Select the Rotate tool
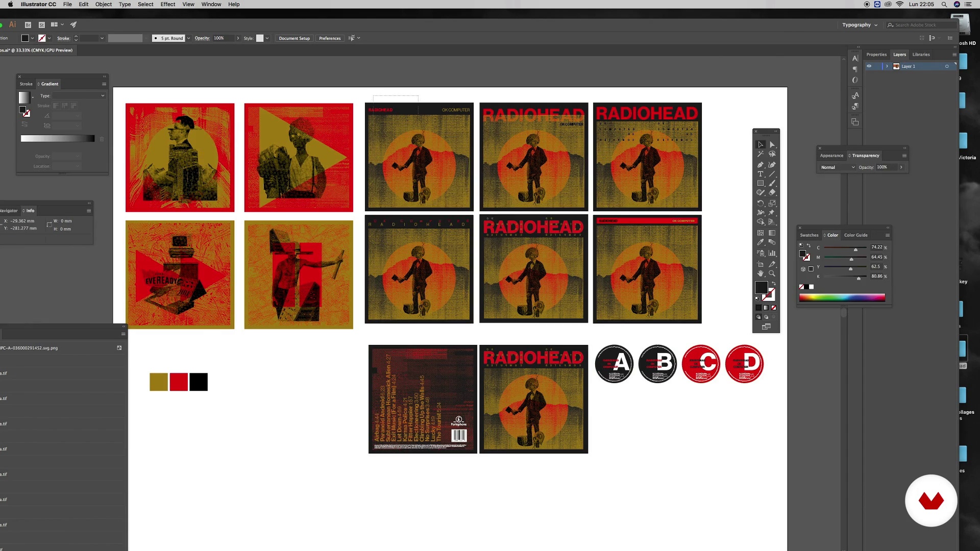This screenshot has width=980, height=551. click(760, 203)
